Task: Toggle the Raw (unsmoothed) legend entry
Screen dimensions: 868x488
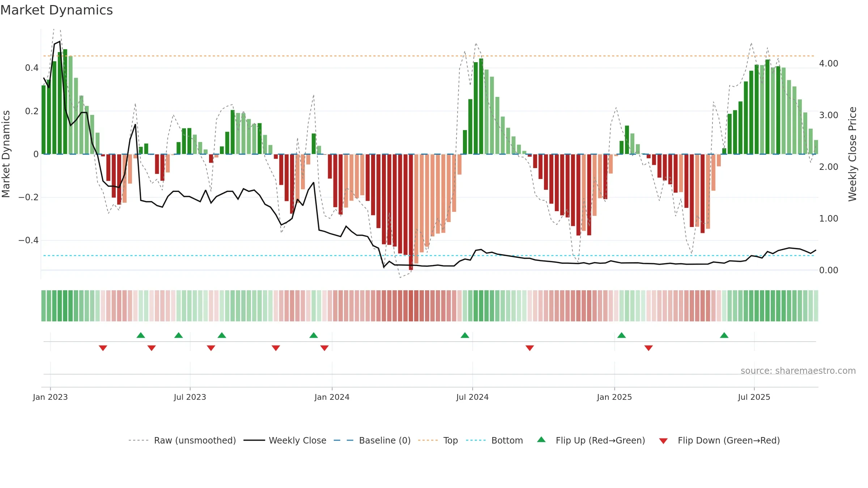Action: 182,440
